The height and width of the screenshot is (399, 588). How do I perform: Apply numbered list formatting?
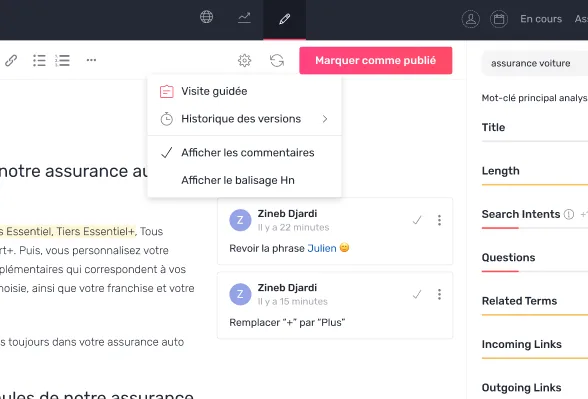coord(63,60)
